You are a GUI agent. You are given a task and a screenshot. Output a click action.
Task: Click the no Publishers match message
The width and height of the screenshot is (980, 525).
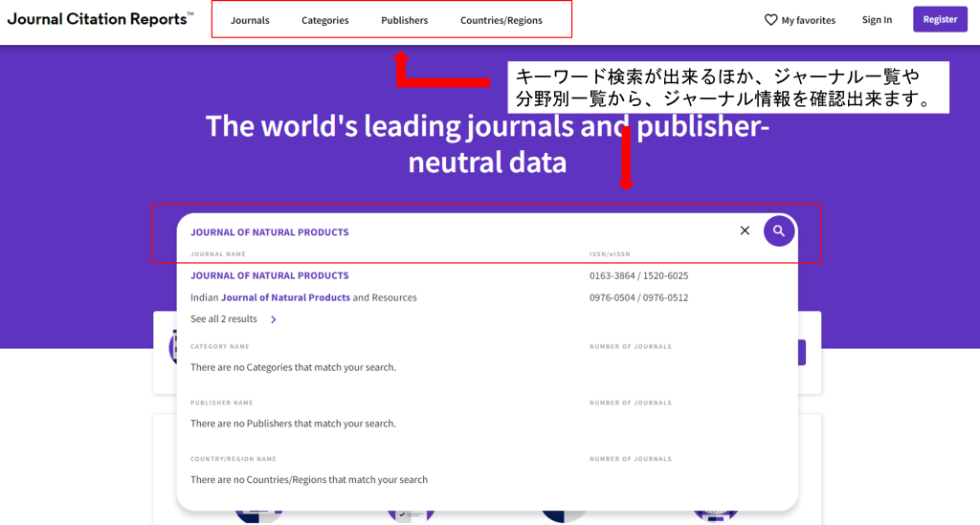pos(293,424)
